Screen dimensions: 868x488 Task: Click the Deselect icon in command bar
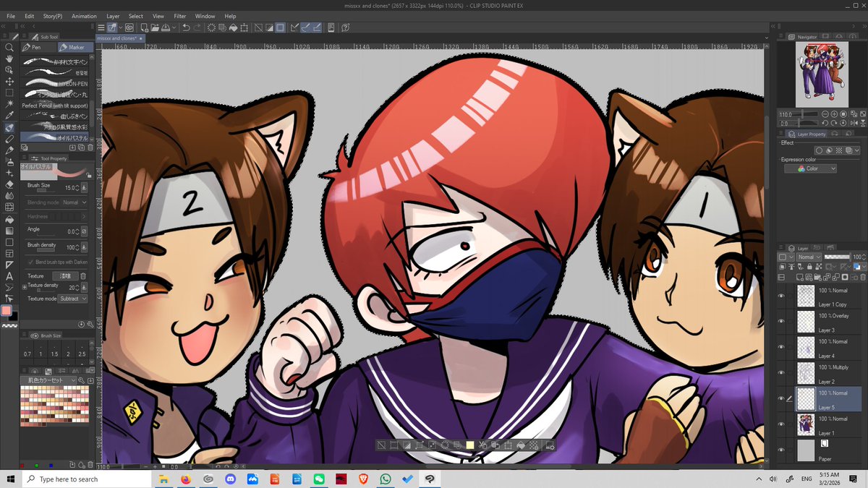(259, 27)
